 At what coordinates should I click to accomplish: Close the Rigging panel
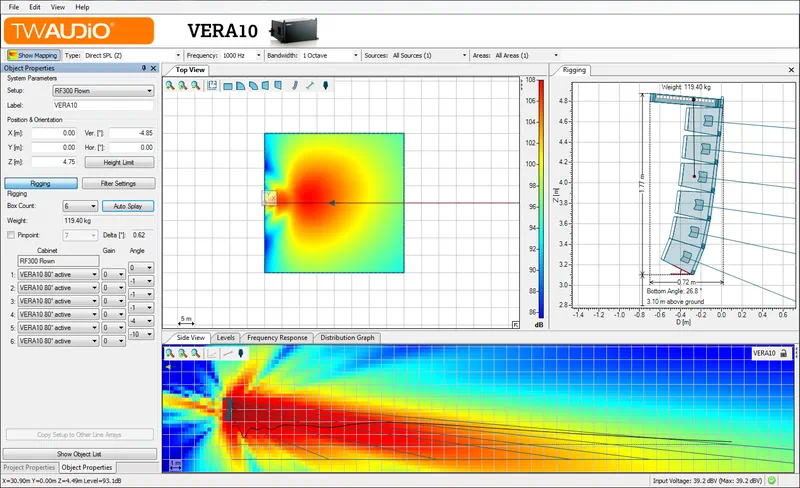791,70
